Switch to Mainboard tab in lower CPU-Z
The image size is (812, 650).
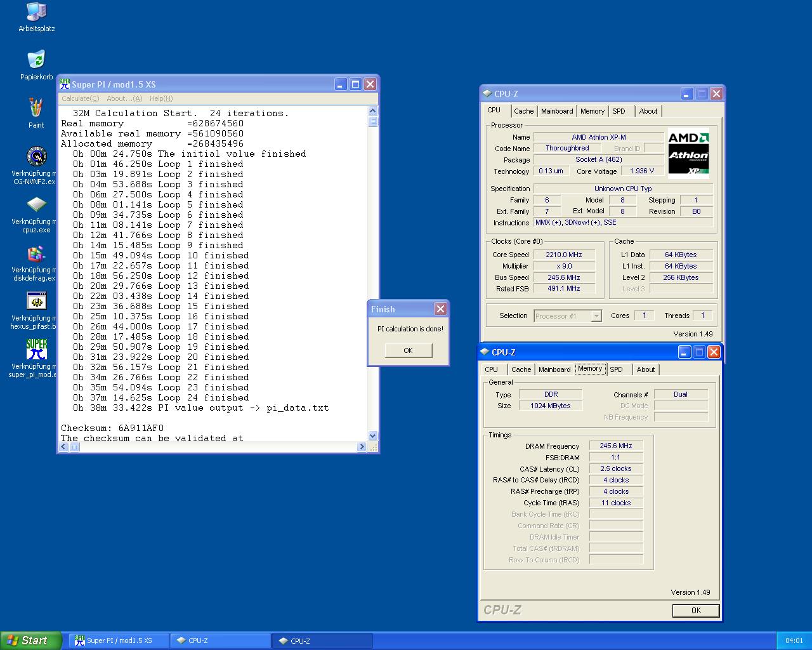(554, 369)
